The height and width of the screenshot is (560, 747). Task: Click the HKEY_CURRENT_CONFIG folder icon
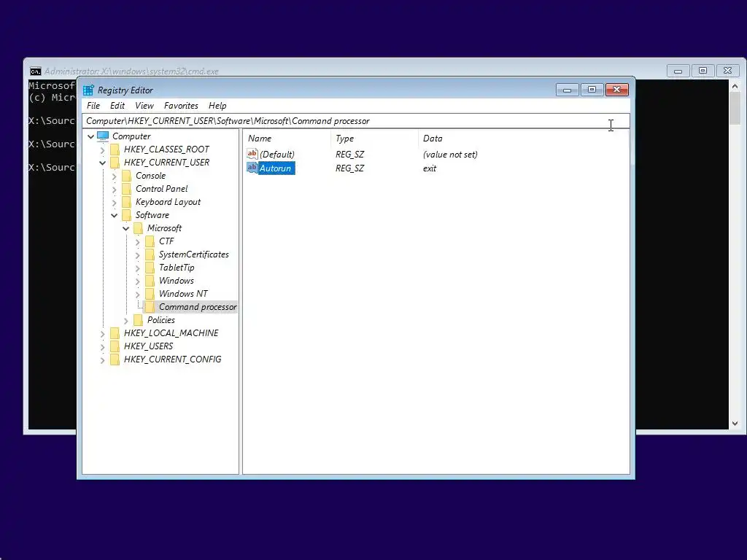click(x=115, y=359)
